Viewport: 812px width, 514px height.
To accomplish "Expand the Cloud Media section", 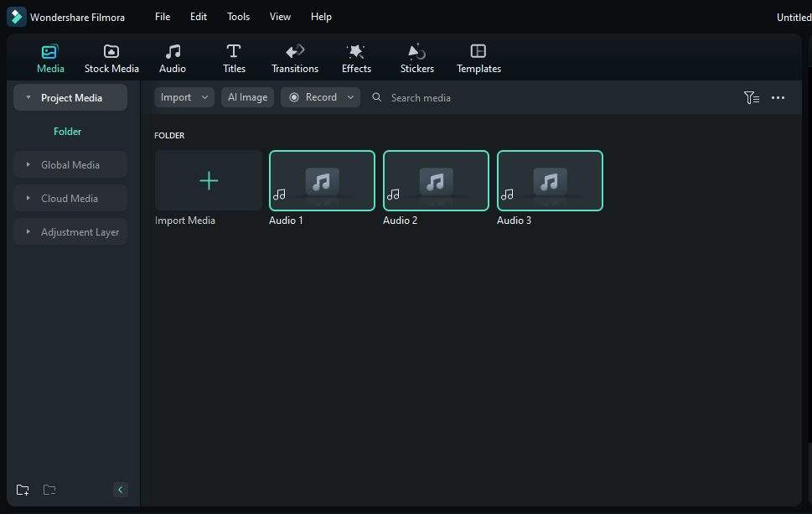I will 28,199.
